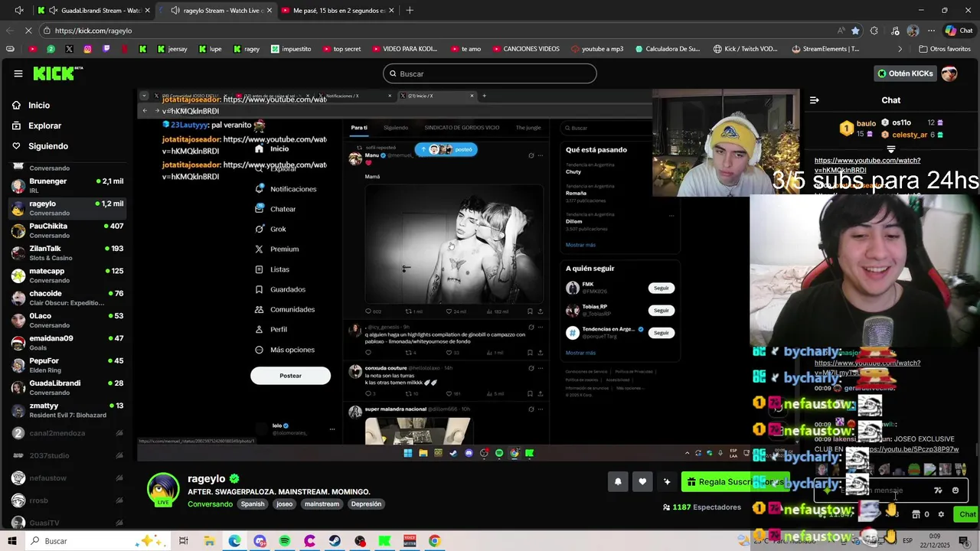Viewport: 980px width, 551px height.
Task: Focus the Buscar search field on Kick
Action: (490, 73)
